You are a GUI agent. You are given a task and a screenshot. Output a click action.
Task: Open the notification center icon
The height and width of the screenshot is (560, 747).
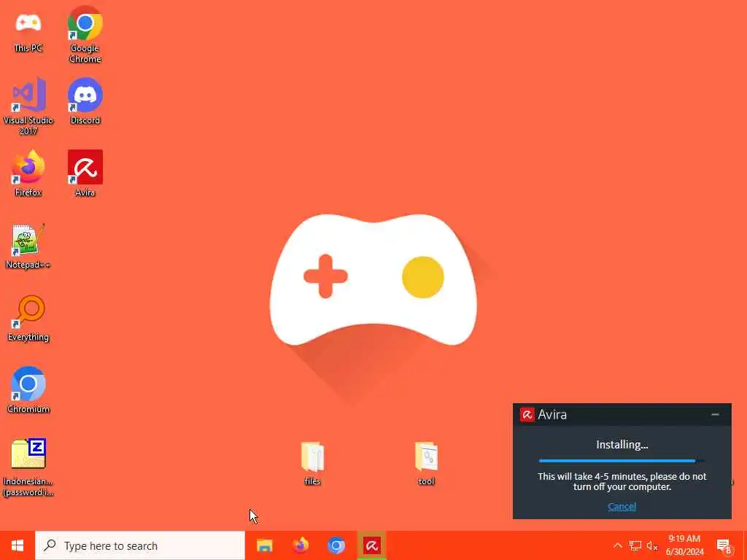coord(724,546)
